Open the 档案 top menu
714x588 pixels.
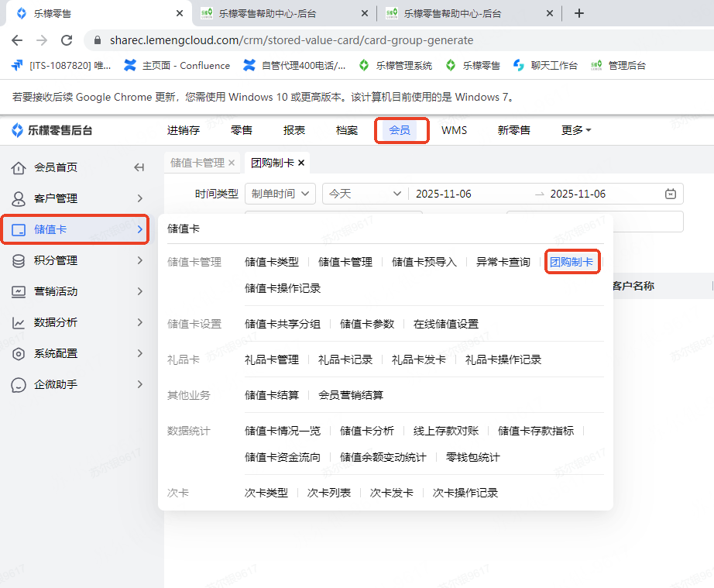[x=347, y=130]
